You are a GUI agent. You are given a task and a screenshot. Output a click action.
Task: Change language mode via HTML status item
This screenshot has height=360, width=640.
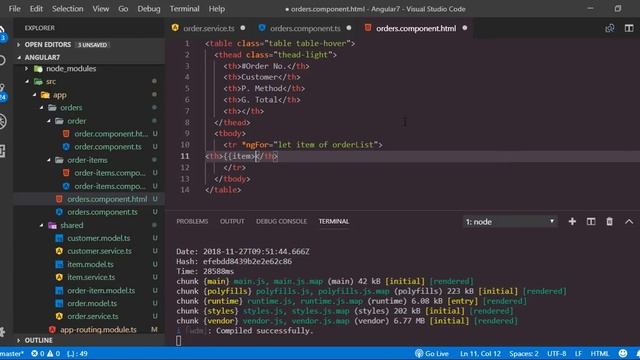pos(600,353)
